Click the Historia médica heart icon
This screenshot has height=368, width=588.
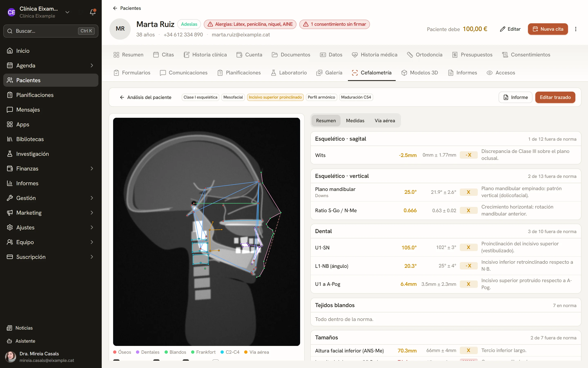(x=355, y=55)
